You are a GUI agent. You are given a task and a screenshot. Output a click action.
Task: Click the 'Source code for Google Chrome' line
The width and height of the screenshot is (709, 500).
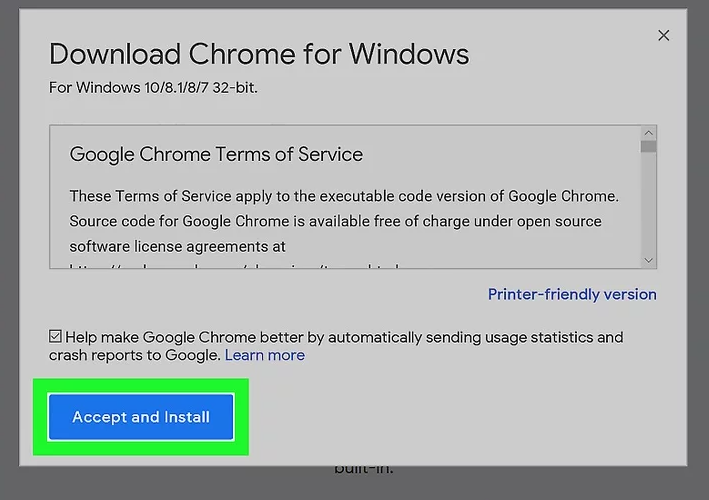click(335, 220)
